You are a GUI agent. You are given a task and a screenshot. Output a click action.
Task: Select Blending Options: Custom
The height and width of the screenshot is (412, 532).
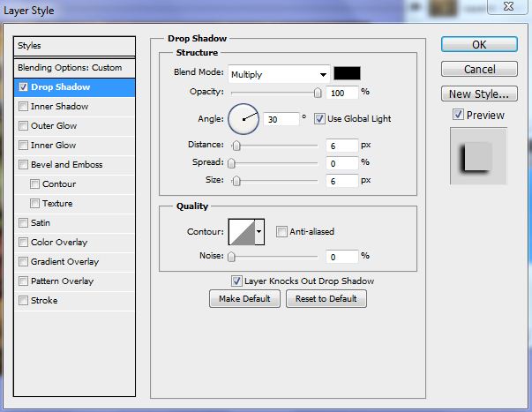pos(74,68)
